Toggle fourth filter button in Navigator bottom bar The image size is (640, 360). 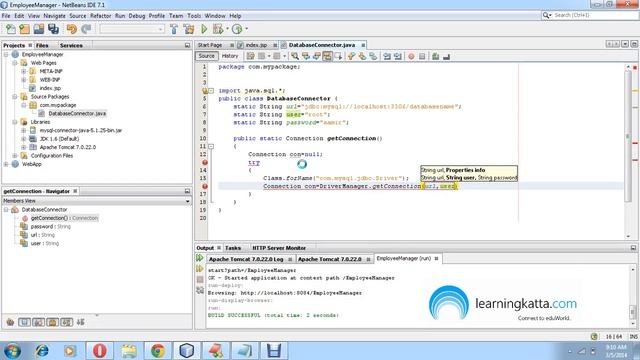click(67, 322)
